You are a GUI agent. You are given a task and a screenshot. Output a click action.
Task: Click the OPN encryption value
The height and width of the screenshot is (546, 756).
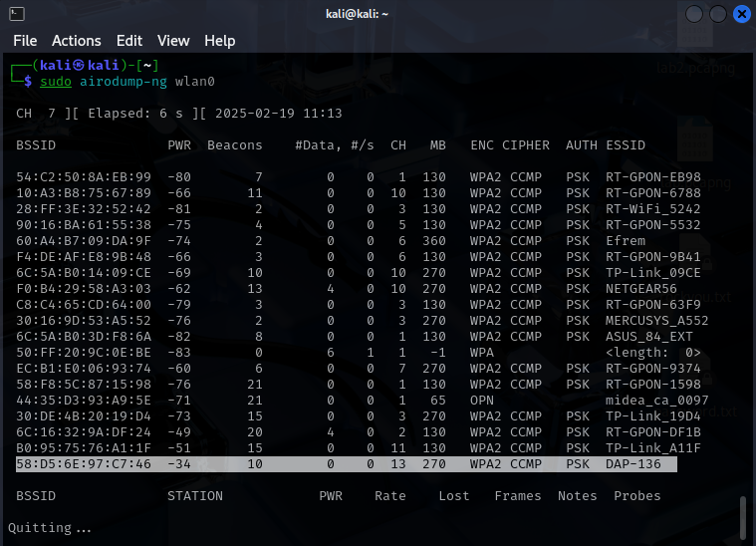[482, 400]
